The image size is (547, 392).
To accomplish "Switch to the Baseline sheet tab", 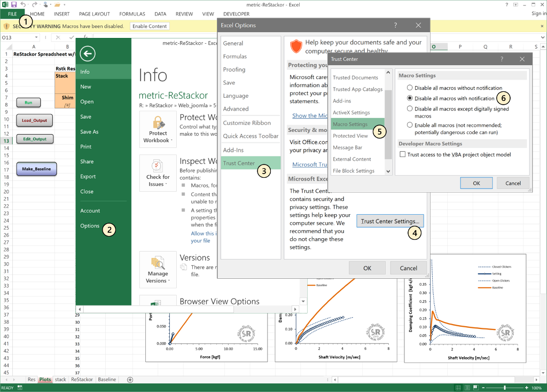I will tap(107, 379).
